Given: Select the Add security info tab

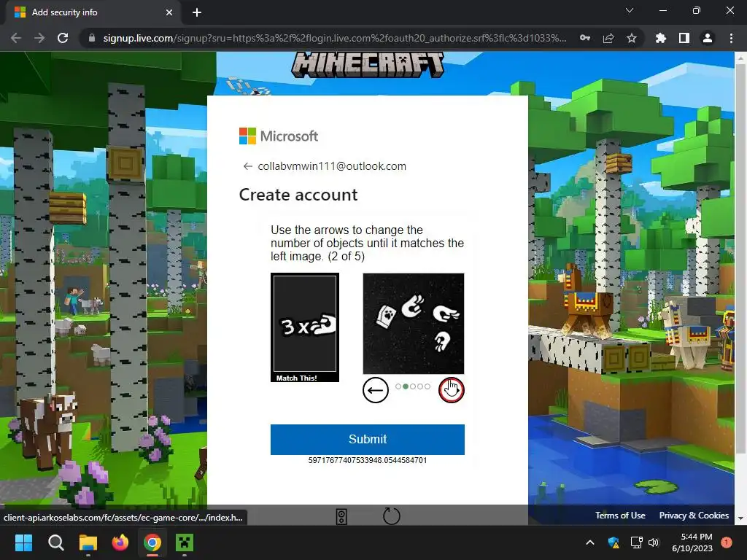Looking at the screenshot, I should click(93, 12).
